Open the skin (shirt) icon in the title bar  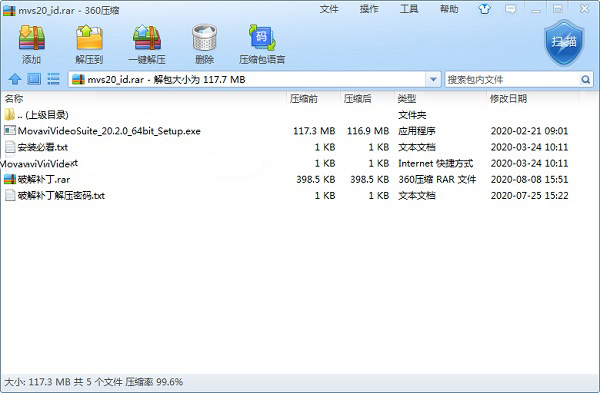click(x=484, y=9)
